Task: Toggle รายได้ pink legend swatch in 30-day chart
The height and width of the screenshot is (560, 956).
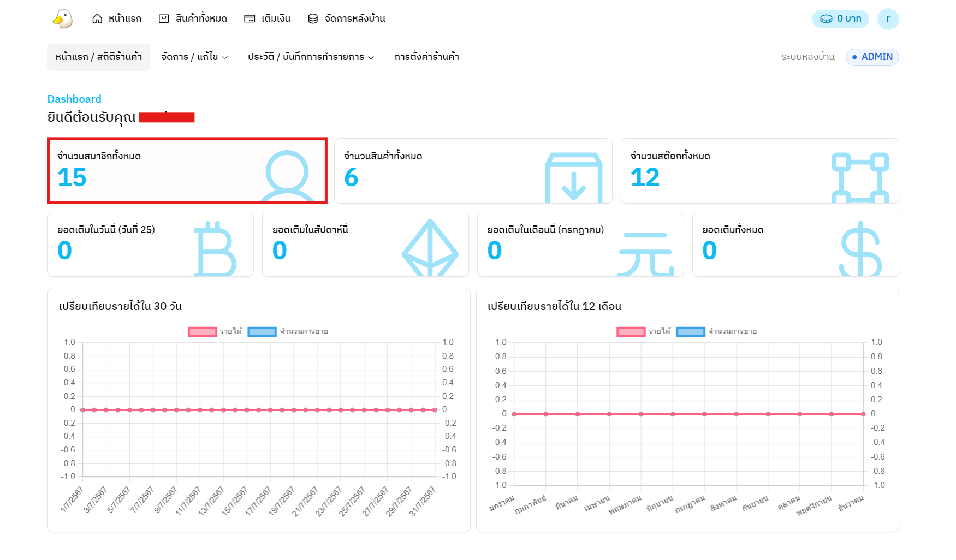Action: 203,332
